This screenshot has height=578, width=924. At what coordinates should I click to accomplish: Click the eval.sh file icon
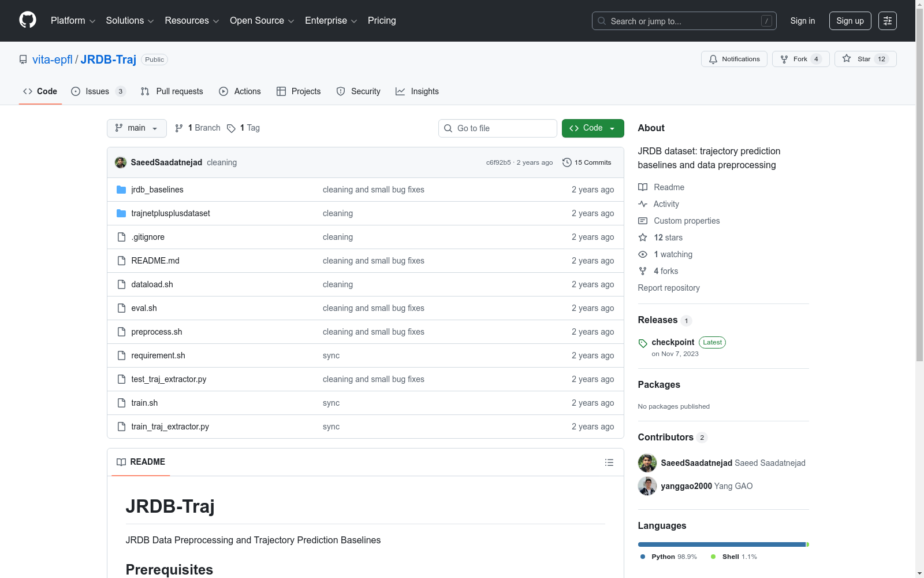tap(121, 308)
